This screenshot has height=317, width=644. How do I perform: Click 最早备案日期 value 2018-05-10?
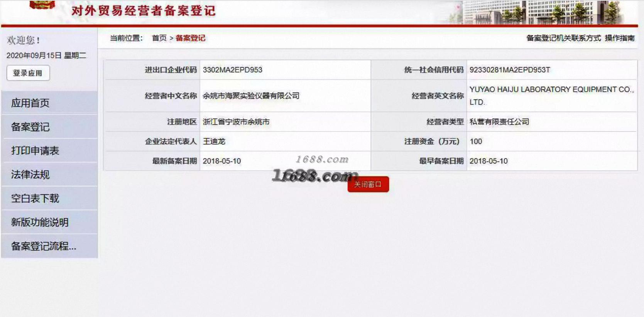488,161
